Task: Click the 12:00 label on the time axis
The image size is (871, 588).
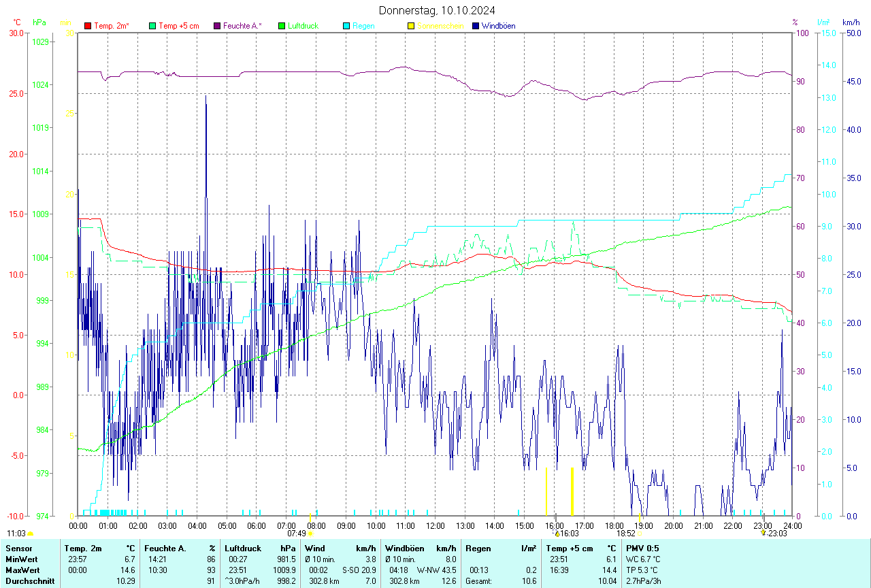Action: tap(435, 526)
